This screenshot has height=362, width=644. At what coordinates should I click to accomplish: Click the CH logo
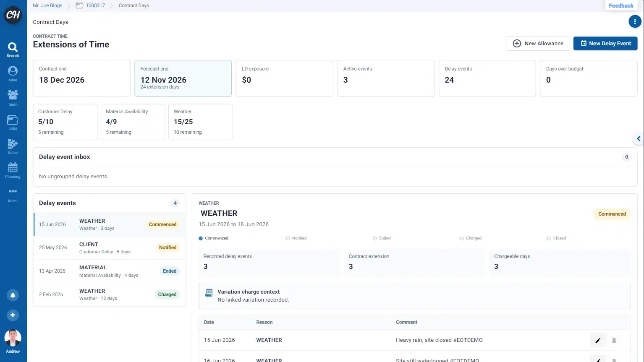click(13, 15)
